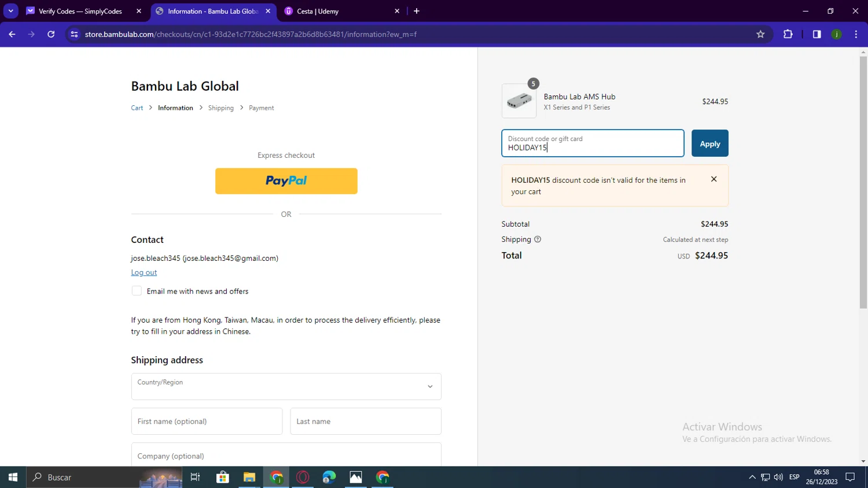Open the Photos app taskbar icon
Image resolution: width=868 pixels, height=488 pixels.
[x=356, y=477]
